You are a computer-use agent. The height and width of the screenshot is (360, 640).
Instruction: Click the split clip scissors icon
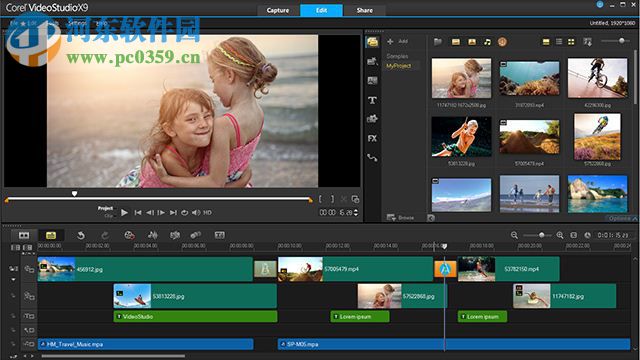(x=344, y=199)
